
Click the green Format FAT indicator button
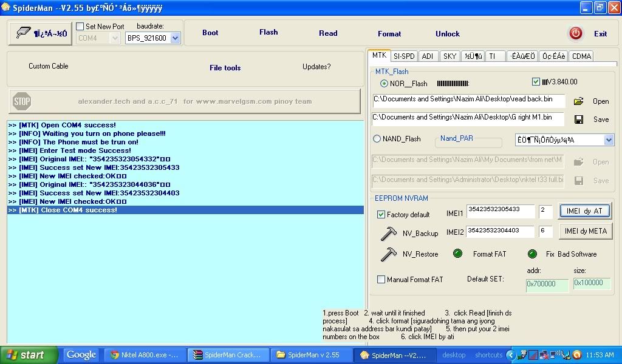[x=457, y=254]
